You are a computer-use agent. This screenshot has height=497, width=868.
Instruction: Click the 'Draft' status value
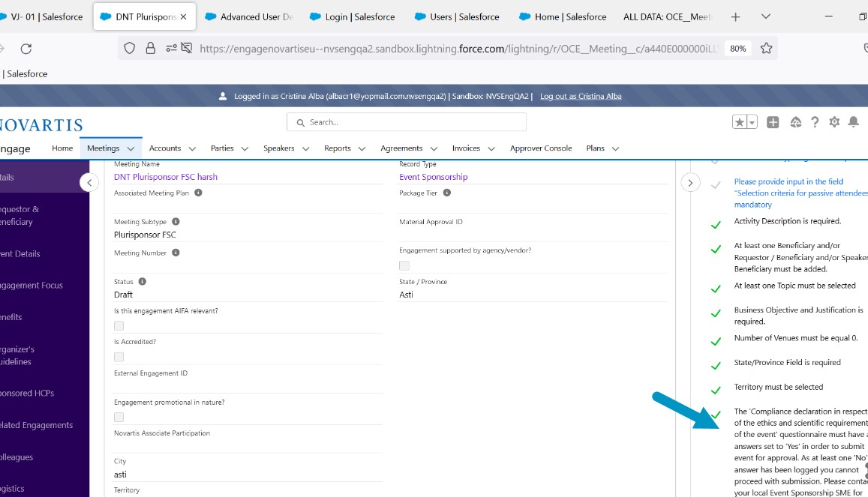[x=124, y=295]
